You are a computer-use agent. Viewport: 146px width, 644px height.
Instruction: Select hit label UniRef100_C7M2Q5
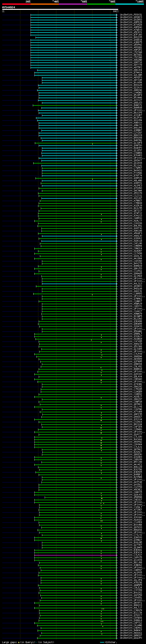coord(131,389)
